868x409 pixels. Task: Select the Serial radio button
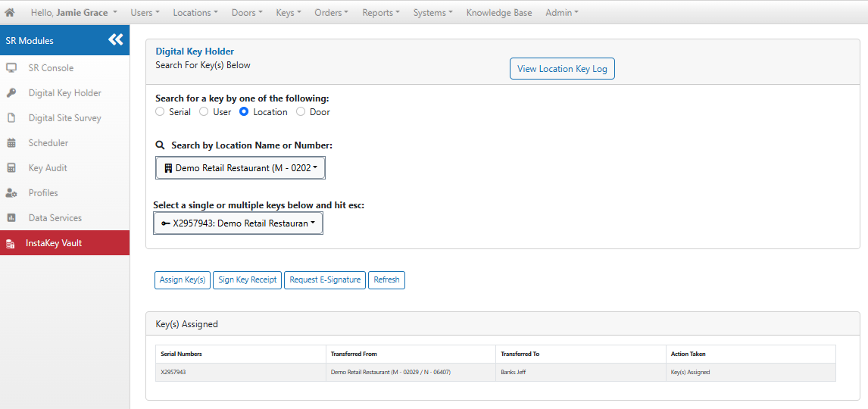(x=160, y=112)
